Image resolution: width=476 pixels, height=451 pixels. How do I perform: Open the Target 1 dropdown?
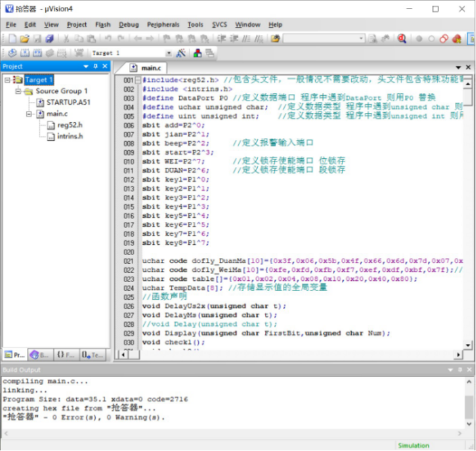pos(168,53)
